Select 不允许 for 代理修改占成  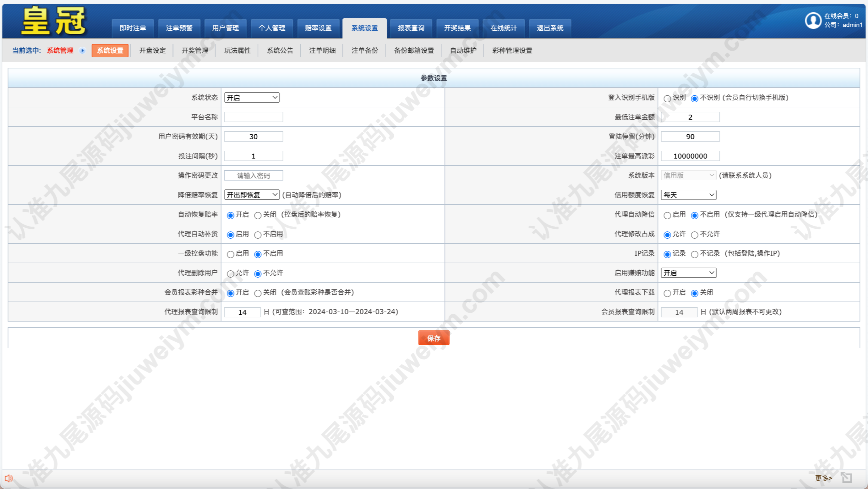[x=694, y=235]
